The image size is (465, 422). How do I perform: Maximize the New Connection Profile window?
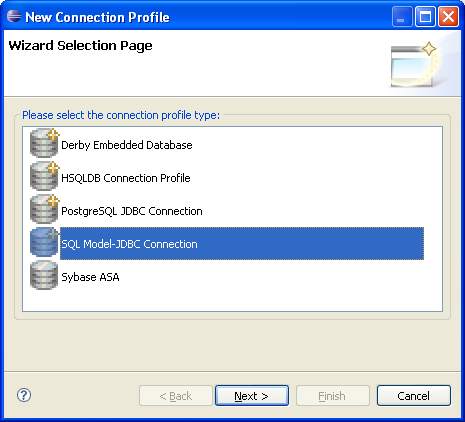pyautogui.click(x=425, y=16)
